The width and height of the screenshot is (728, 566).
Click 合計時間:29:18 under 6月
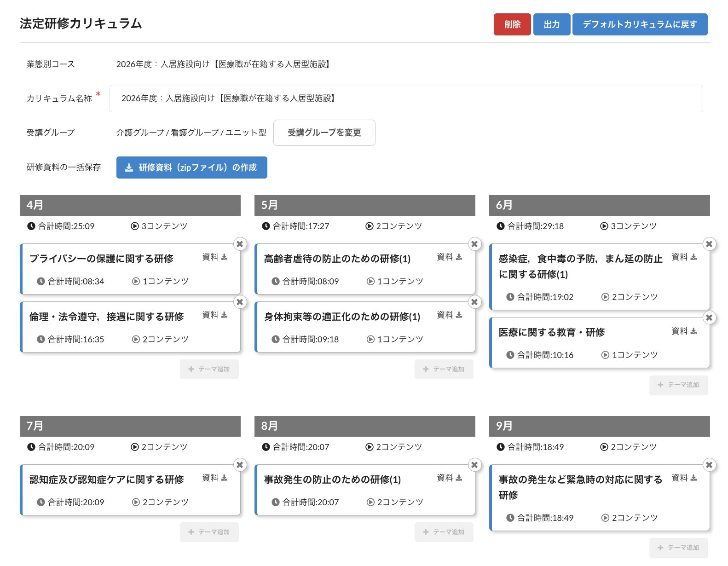point(530,226)
